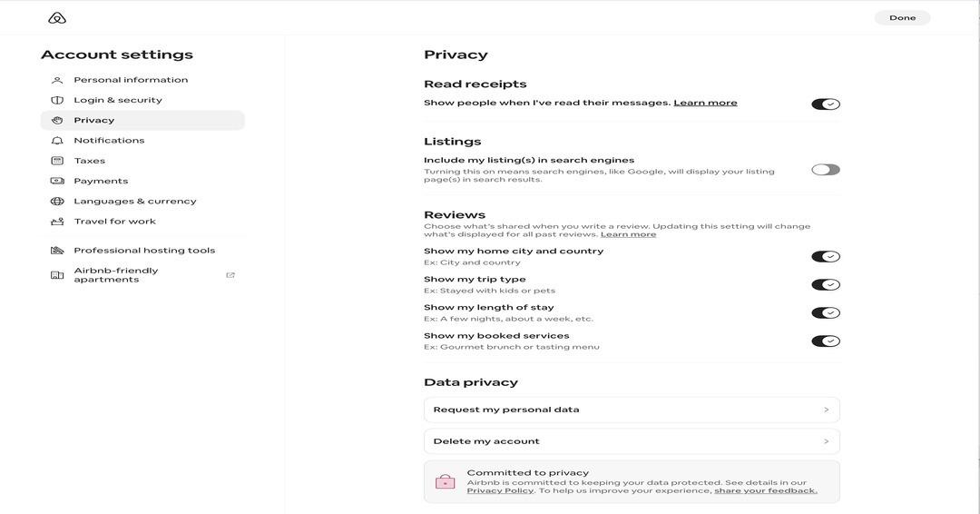Click the Personal information person icon

pyautogui.click(x=57, y=80)
